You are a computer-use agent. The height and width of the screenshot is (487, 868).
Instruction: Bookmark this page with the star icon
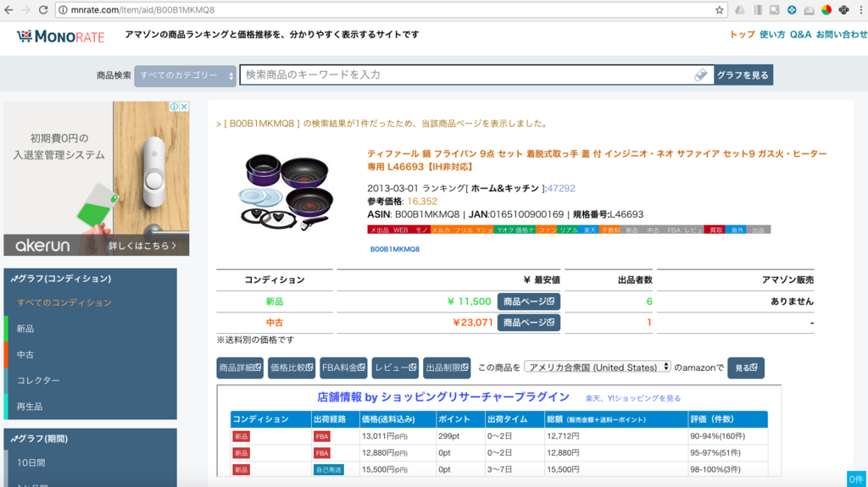point(719,10)
